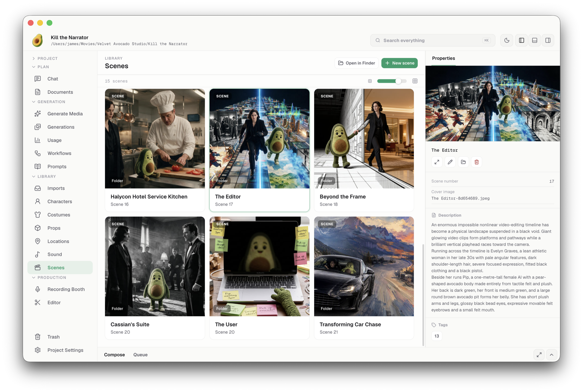
Task: Open the Costumes shirt icon
Action: pyautogui.click(x=37, y=215)
